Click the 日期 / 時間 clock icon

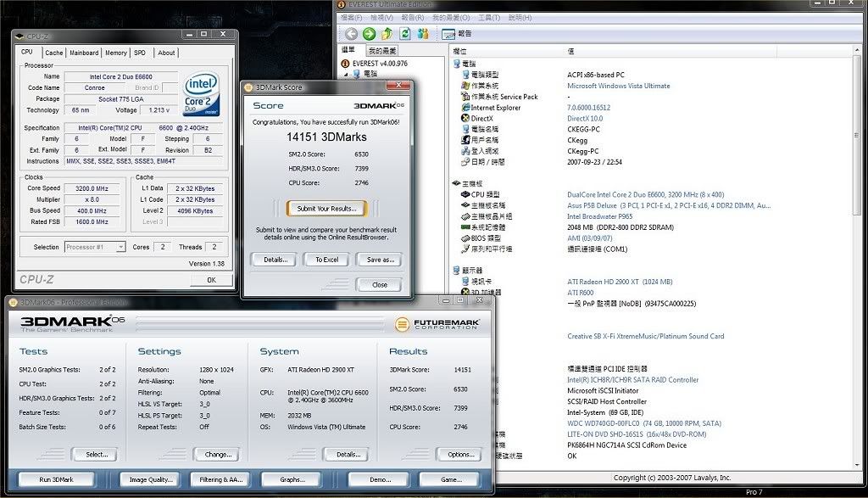click(465, 162)
